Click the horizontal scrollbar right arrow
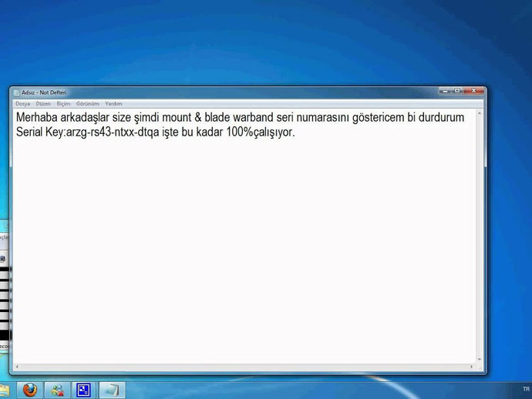 click(471, 367)
